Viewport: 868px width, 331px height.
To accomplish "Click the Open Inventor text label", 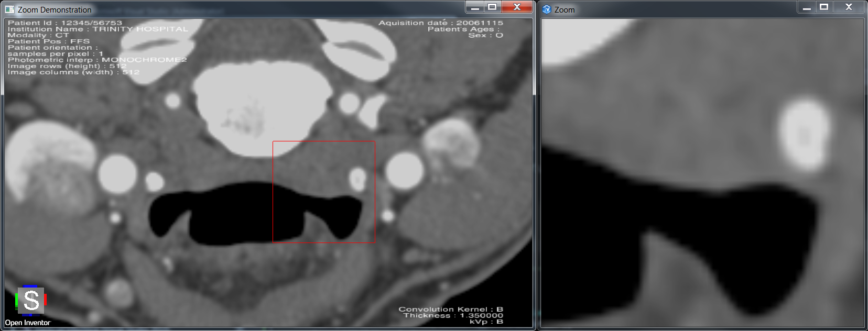I will (x=28, y=323).
